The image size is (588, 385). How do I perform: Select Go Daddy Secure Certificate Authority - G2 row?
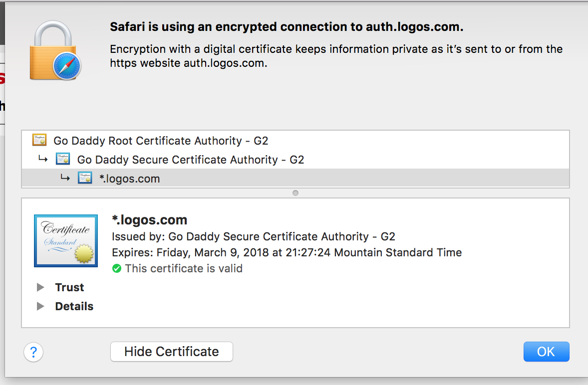[x=295, y=160]
